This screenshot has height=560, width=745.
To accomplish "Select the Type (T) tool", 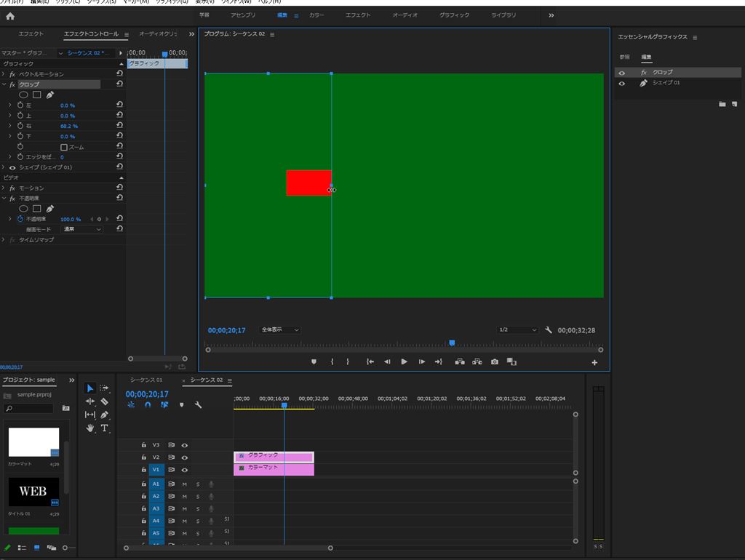I will [104, 428].
